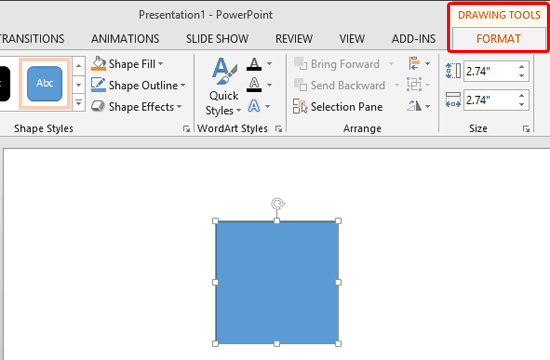Click the top-left sizing handle of square
The height and width of the screenshot is (360, 550).
pyautogui.click(x=215, y=221)
